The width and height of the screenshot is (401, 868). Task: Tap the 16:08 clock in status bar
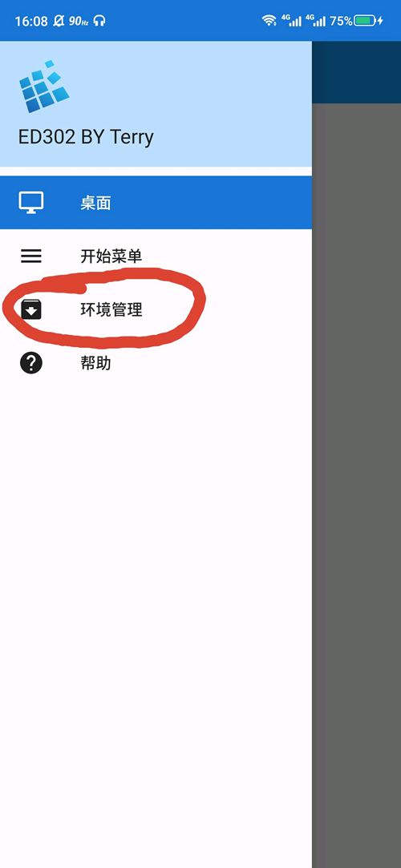pos(31,21)
